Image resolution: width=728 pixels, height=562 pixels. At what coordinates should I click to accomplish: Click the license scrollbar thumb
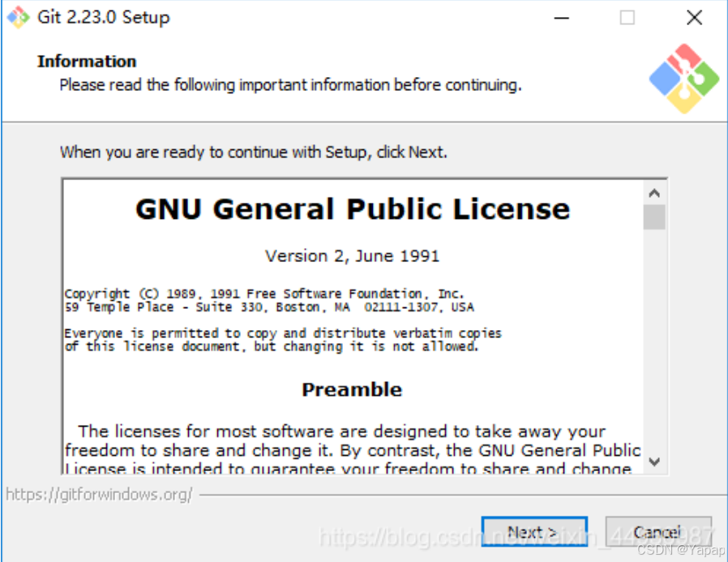pos(654,217)
